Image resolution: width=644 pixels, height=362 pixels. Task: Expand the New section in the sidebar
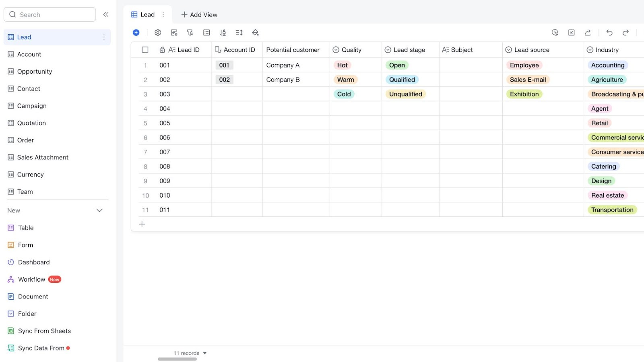(x=99, y=210)
